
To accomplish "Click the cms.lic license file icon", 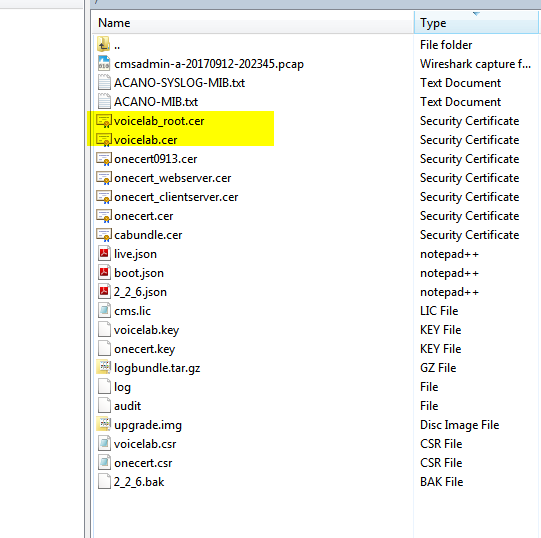I will [104, 311].
